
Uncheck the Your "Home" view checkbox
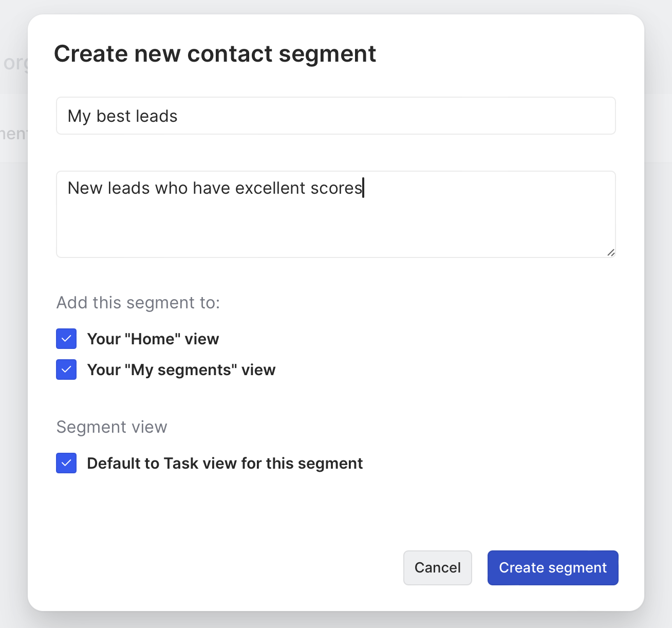66,339
